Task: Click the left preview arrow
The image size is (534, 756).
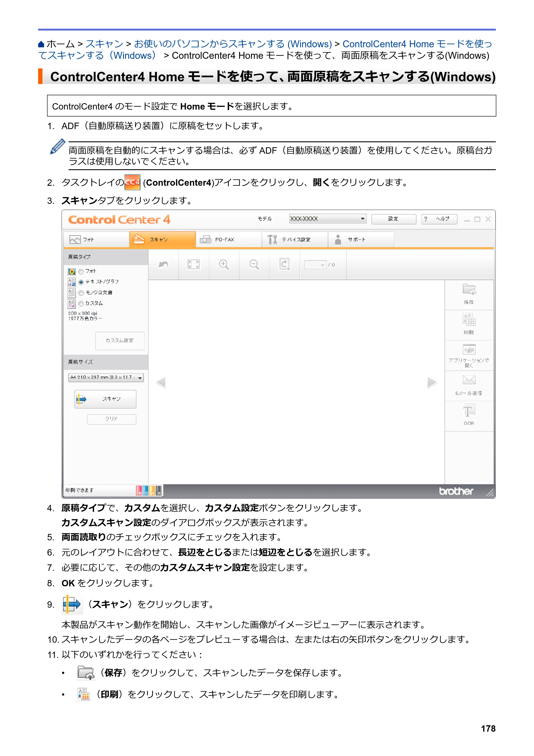Action: point(161,383)
